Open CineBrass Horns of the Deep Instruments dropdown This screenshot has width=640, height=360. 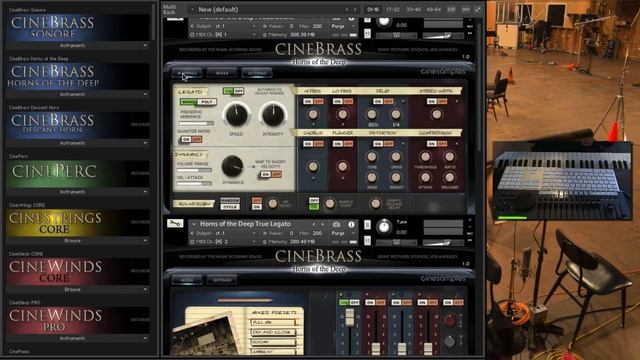[77, 94]
